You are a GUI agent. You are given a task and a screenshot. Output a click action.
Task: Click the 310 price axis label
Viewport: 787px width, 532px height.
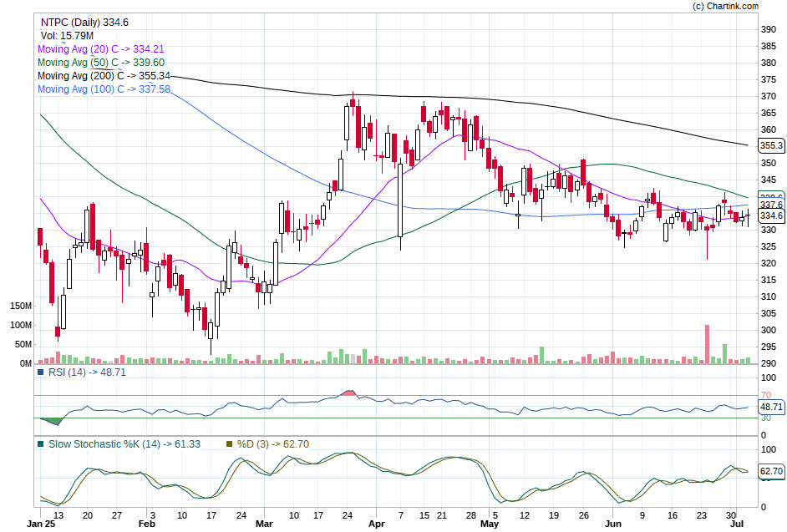coord(769,296)
